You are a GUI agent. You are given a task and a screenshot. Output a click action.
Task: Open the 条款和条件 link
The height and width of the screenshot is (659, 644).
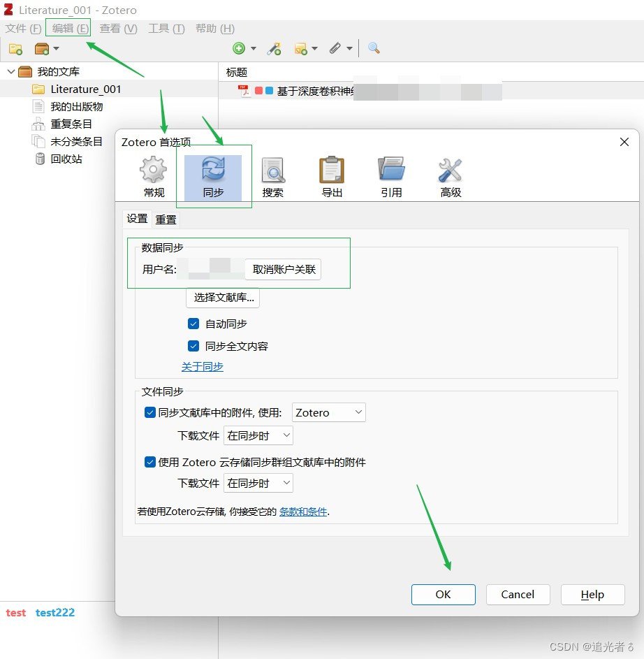[303, 512]
